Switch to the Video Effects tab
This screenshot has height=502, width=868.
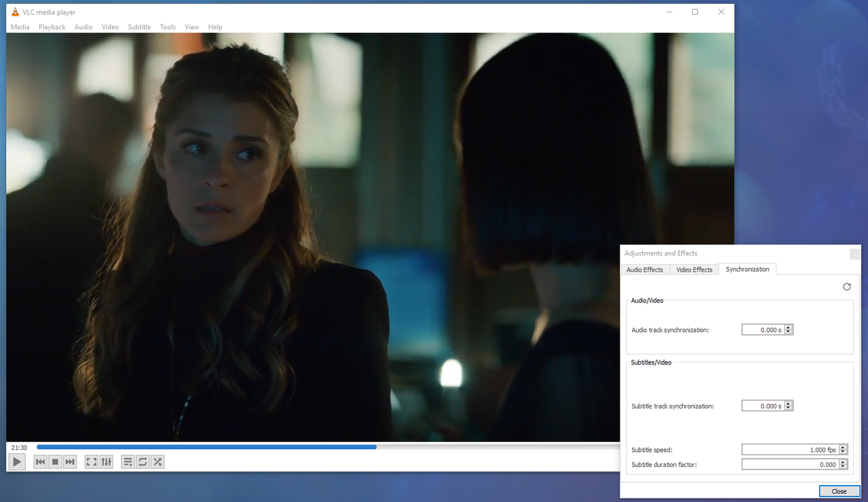(x=694, y=270)
